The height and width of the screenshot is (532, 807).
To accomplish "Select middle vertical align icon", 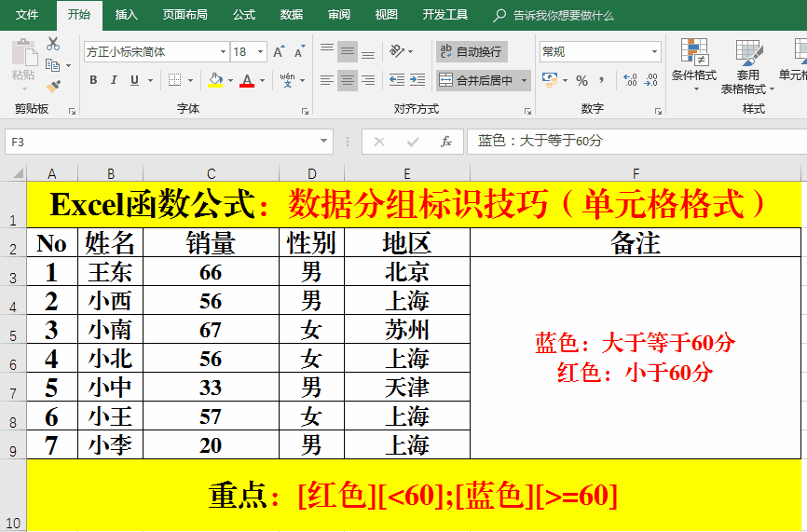I will point(348,52).
